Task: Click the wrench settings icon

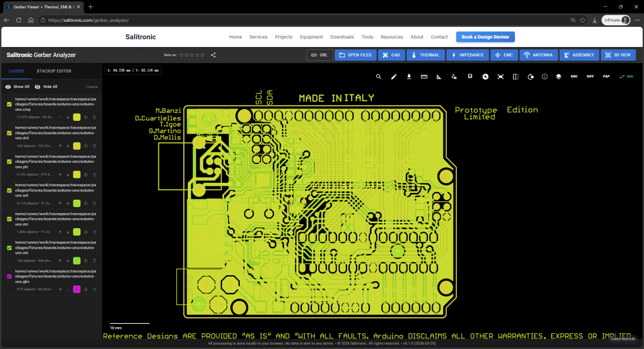Action: [485, 77]
